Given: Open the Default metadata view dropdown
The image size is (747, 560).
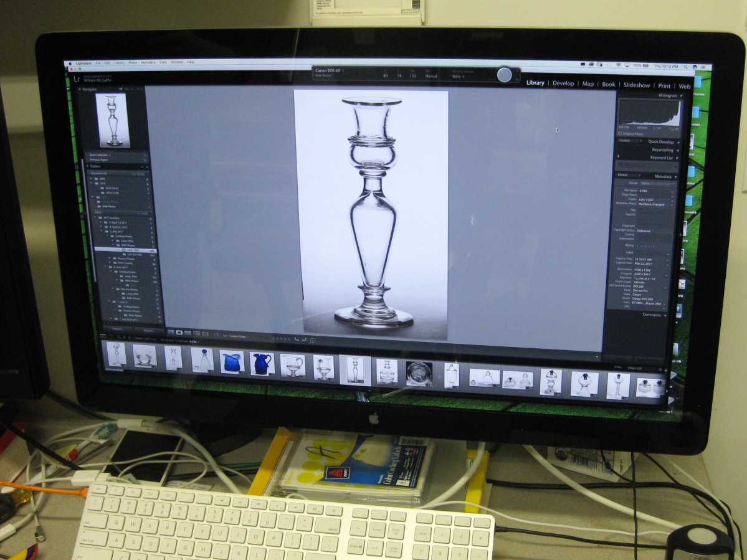Looking at the screenshot, I should tap(629, 175).
